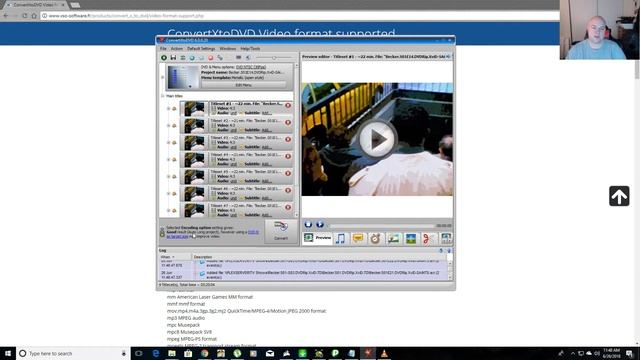Click the Edit Menu button
Image resolution: width=640 pixels, height=360 pixels.
point(243,85)
